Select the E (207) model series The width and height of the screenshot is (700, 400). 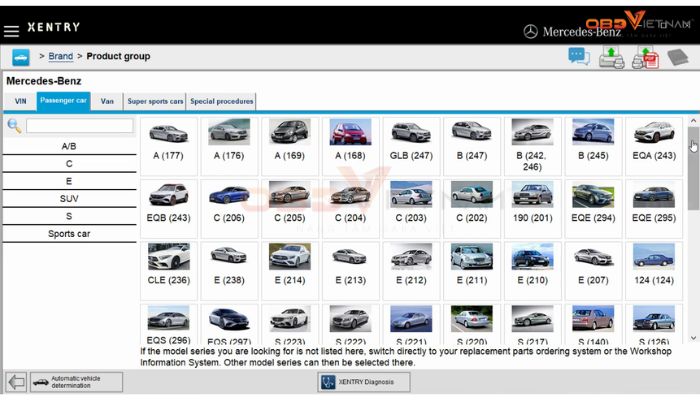pyautogui.click(x=593, y=271)
